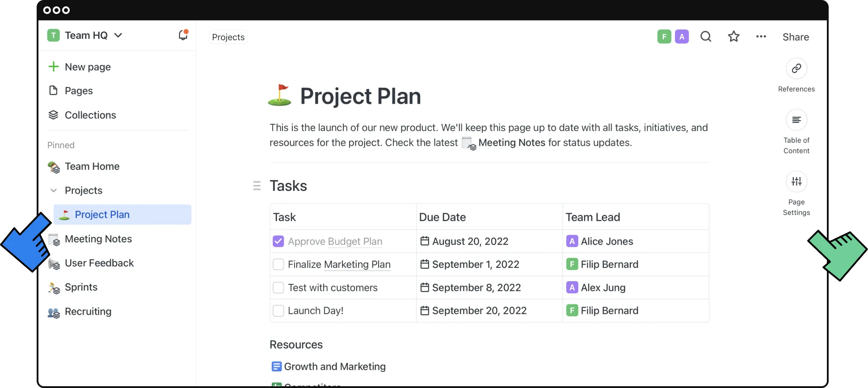
Task: Star this page as favorite
Action: coord(733,37)
